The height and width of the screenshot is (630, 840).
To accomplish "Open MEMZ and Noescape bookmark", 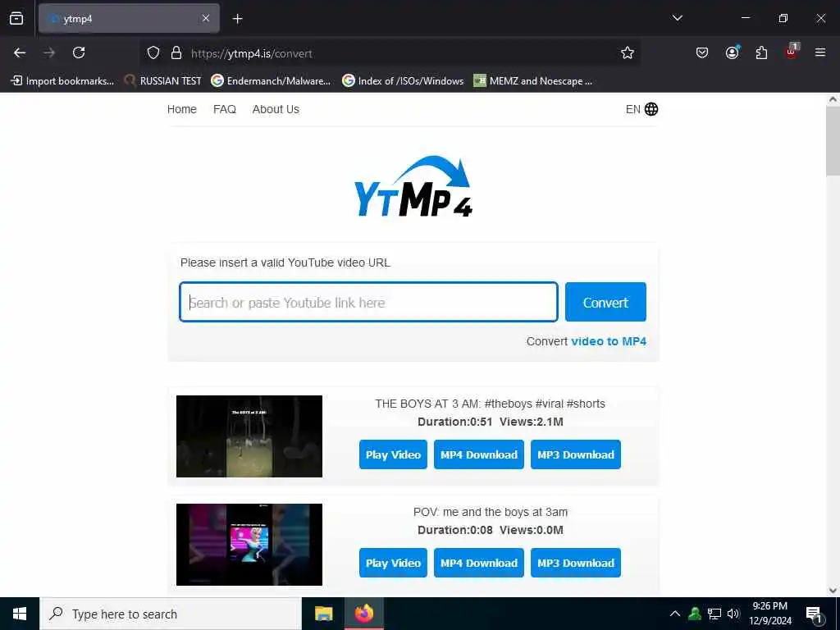I will click(x=533, y=81).
